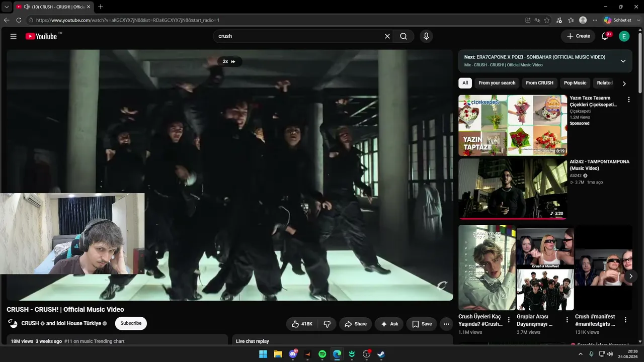Image resolution: width=644 pixels, height=362 pixels.
Task: Go back in the browser
Action: pyautogui.click(x=7, y=20)
